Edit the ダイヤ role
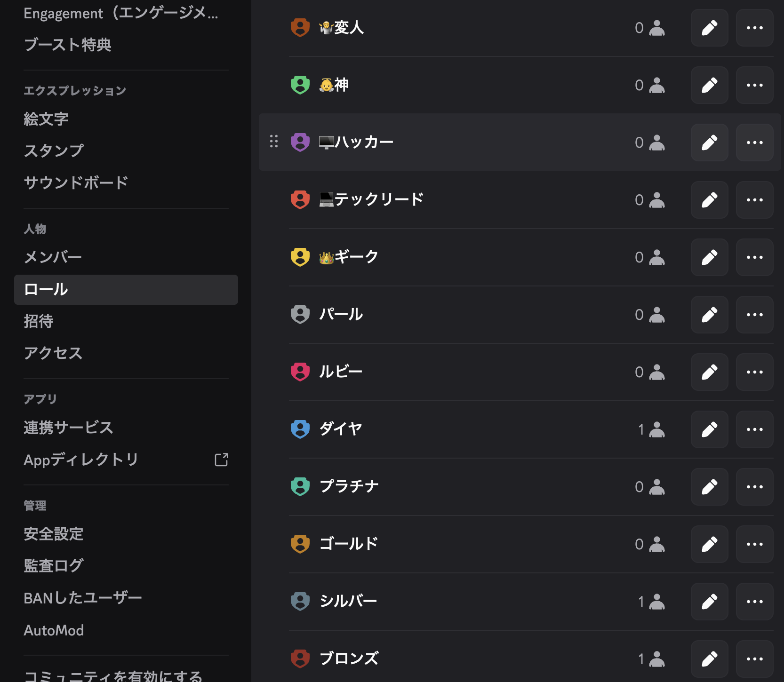Image resolution: width=784 pixels, height=682 pixels. (x=709, y=429)
